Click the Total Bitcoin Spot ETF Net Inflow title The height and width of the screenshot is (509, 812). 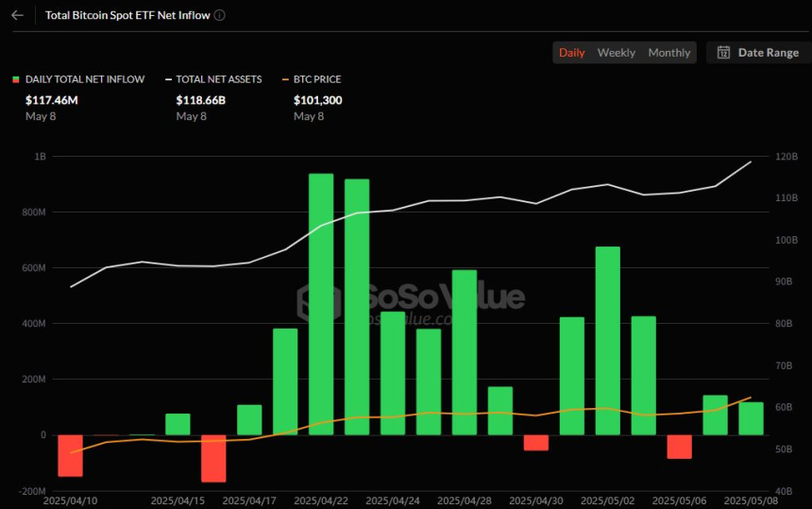(127, 15)
